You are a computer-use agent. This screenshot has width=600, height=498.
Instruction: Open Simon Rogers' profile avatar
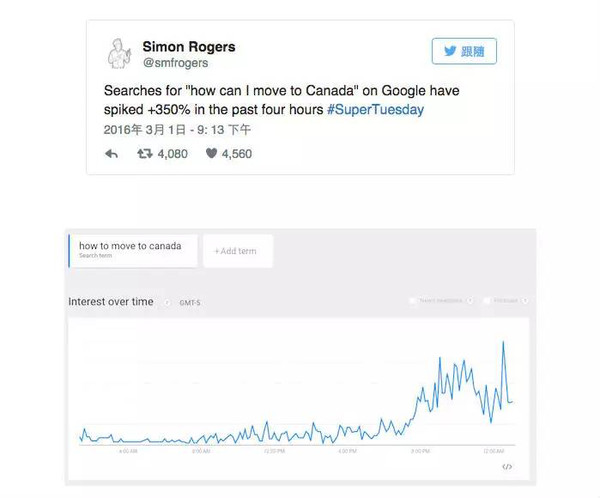(119, 54)
